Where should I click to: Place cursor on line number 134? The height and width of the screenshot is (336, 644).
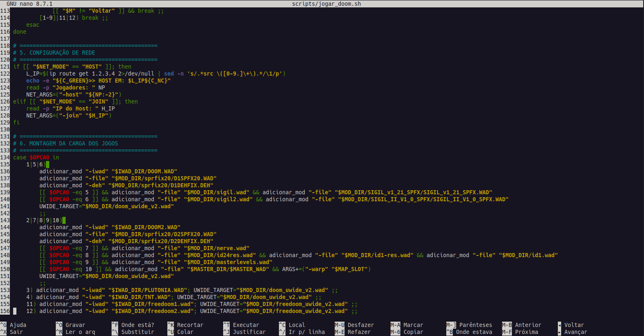pyautogui.click(x=5, y=157)
